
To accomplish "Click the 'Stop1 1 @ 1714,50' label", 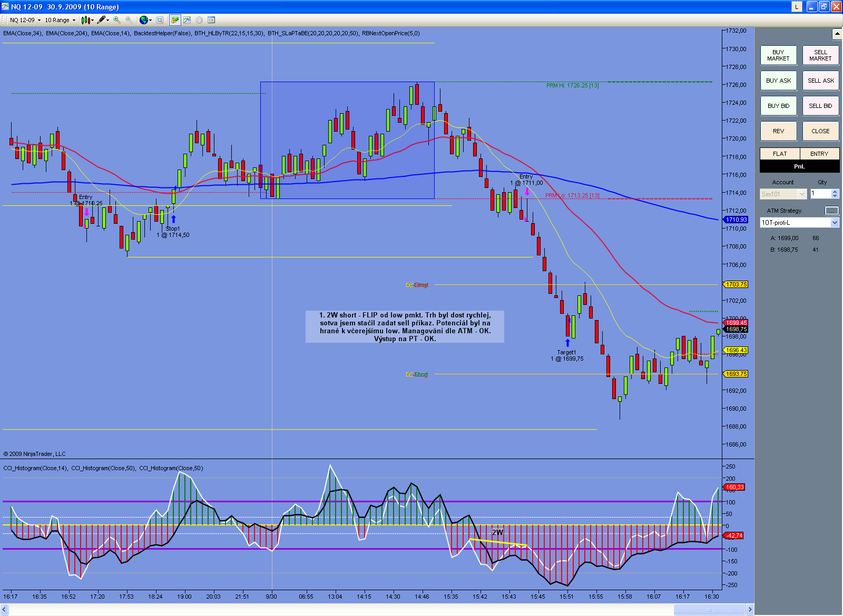I will (x=173, y=232).
